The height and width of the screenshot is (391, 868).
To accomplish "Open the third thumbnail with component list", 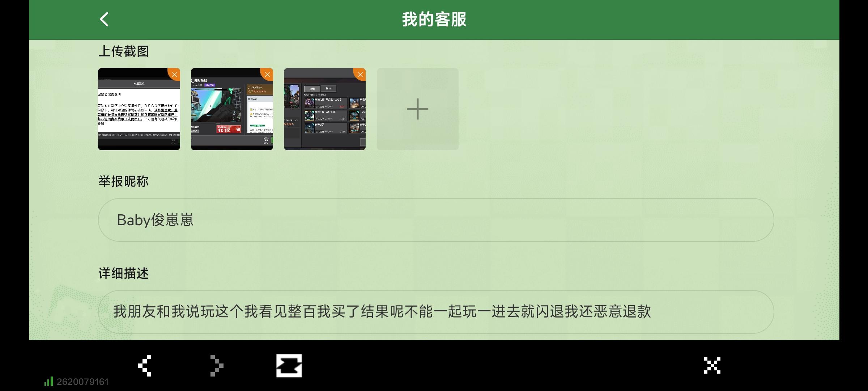I will [x=323, y=112].
